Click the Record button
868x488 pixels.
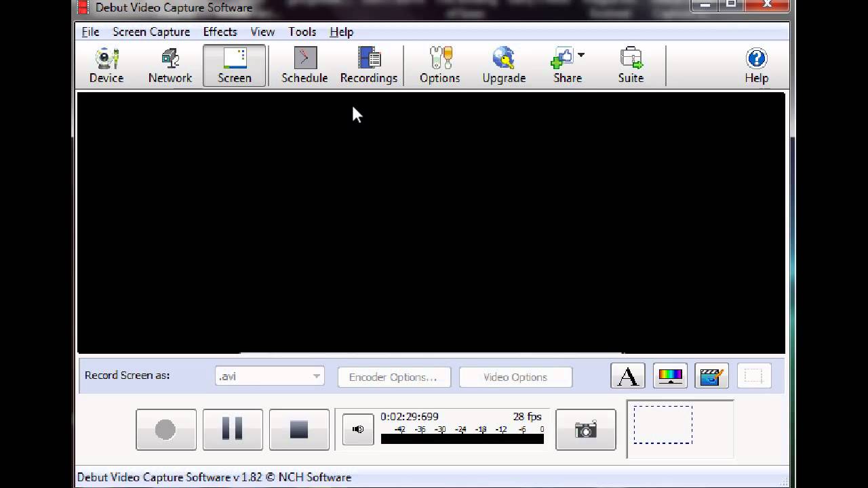[x=166, y=430]
